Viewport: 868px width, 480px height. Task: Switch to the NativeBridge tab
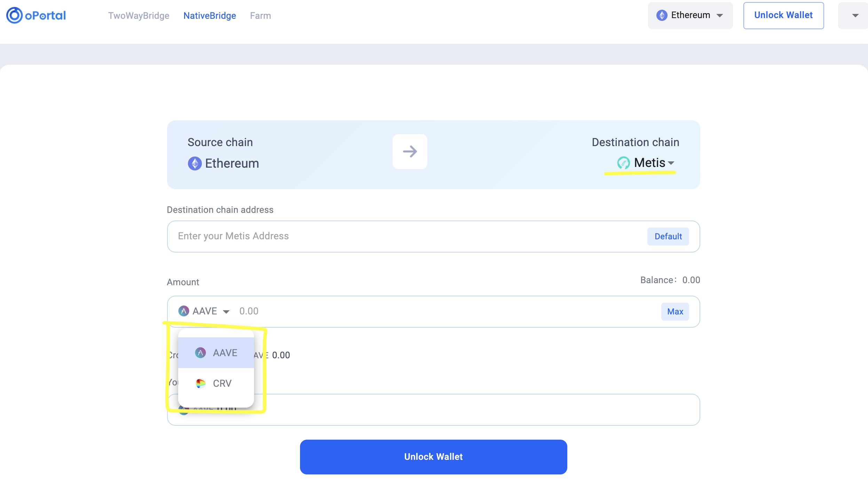tap(210, 16)
